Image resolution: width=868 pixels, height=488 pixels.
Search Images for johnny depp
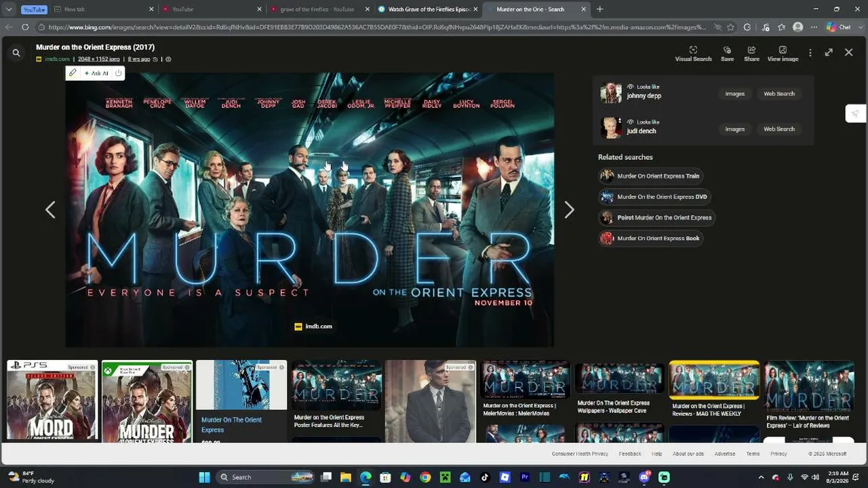pos(734,94)
